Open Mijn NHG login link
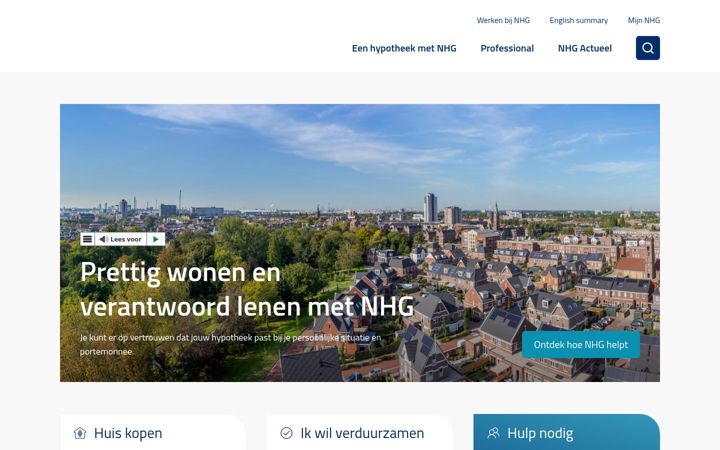The height and width of the screenshot is (450, 720). pos(644,20)
